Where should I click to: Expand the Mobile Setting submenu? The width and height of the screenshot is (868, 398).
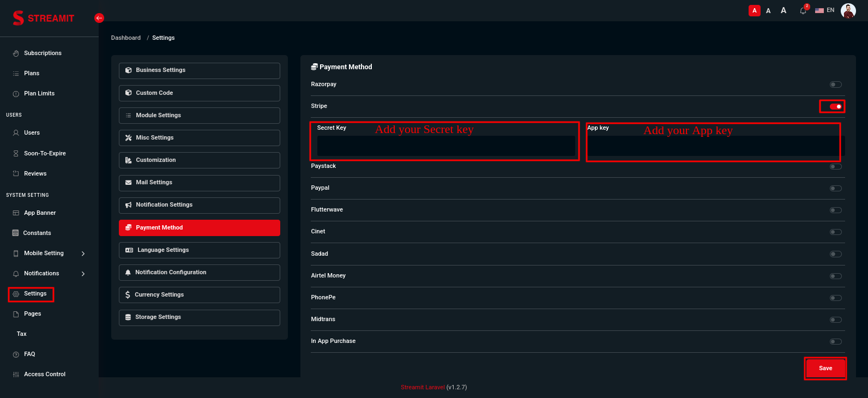pos(83,254)
